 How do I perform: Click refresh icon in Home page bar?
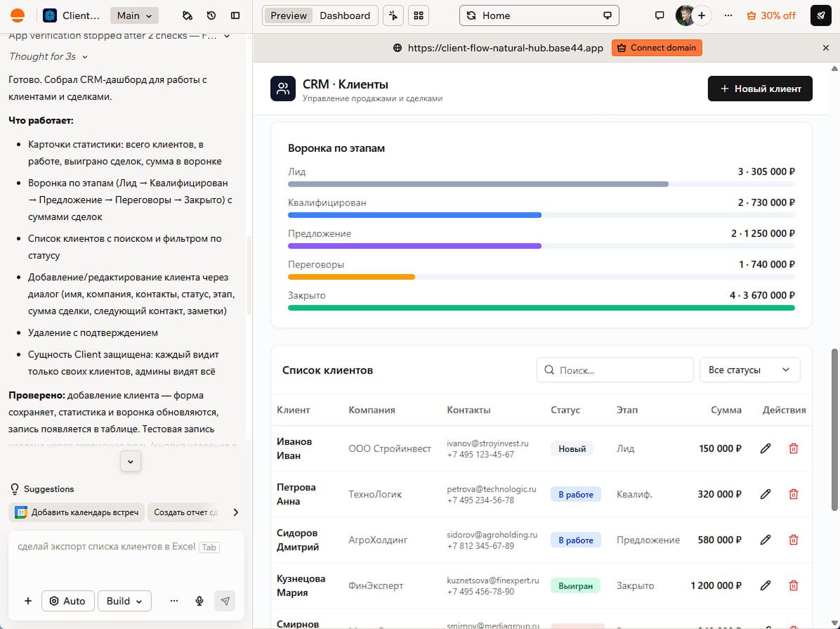click(x=471, y=15)
